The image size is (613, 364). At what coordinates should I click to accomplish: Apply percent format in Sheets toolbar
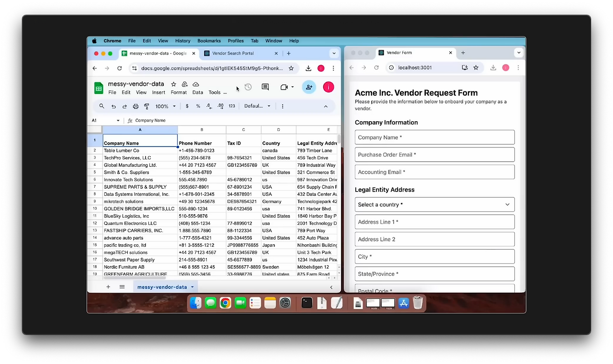click(198, 106)
